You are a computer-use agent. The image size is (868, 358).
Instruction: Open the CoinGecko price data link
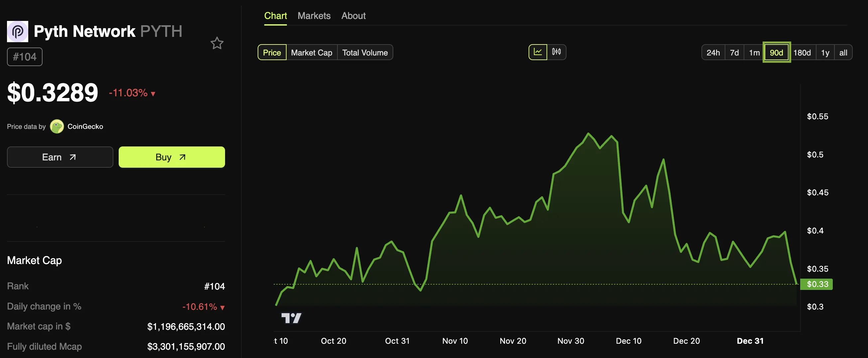(x=85, y=127)
